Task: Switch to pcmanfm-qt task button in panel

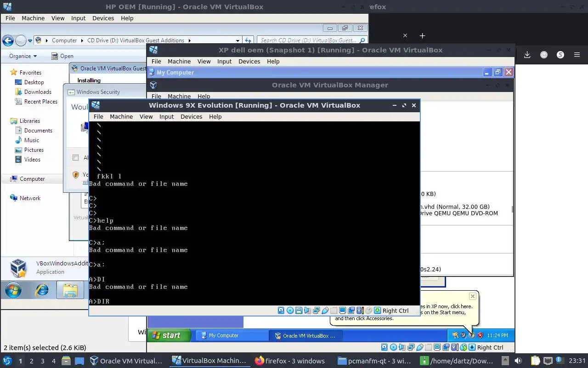Action: pos(374,361)
